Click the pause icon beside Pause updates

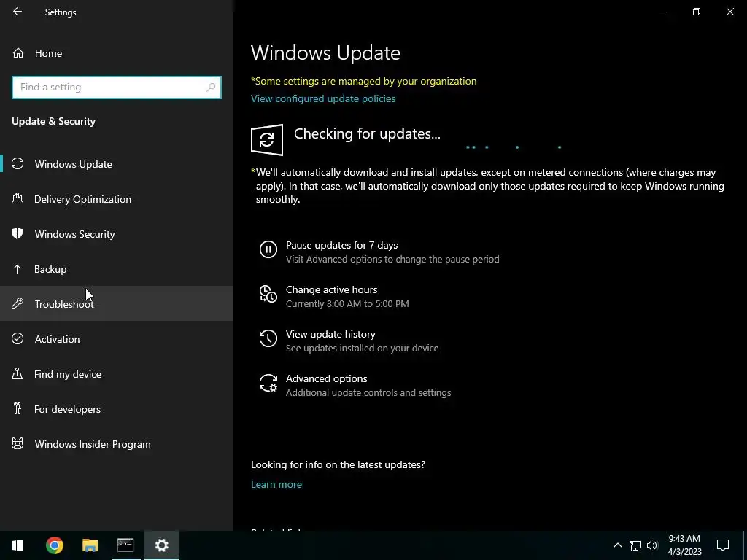(x=268, y=249)
